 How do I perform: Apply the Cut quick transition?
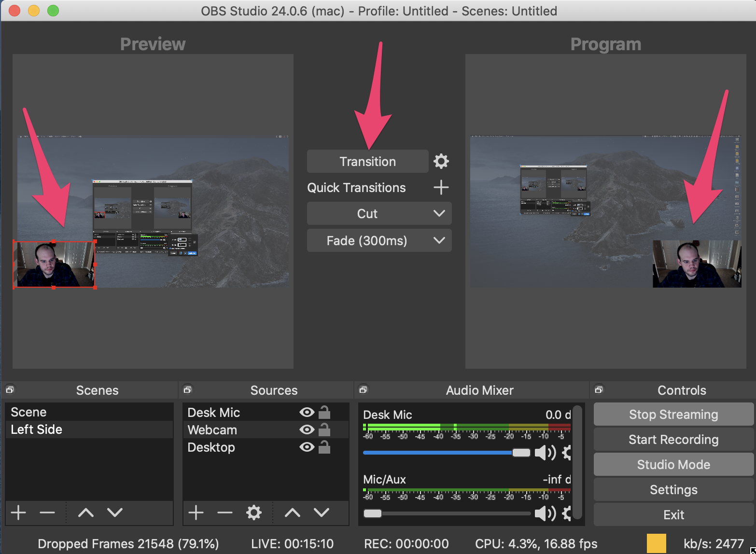point(367,213)
